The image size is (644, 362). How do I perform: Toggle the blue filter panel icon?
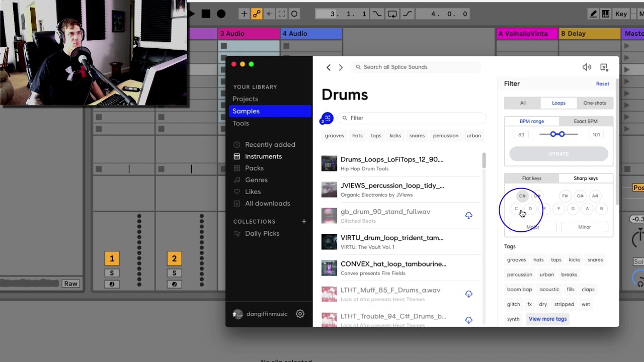point(327,119)
